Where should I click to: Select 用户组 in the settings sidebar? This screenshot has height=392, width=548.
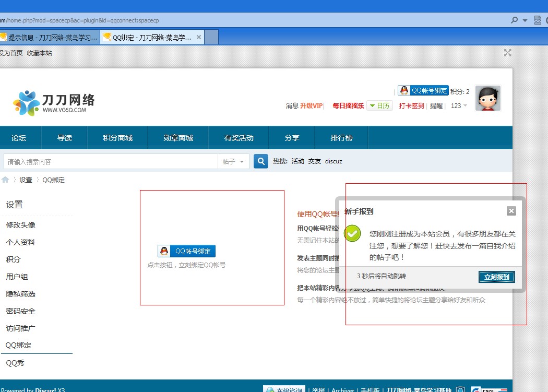click(x=17, y=277)
